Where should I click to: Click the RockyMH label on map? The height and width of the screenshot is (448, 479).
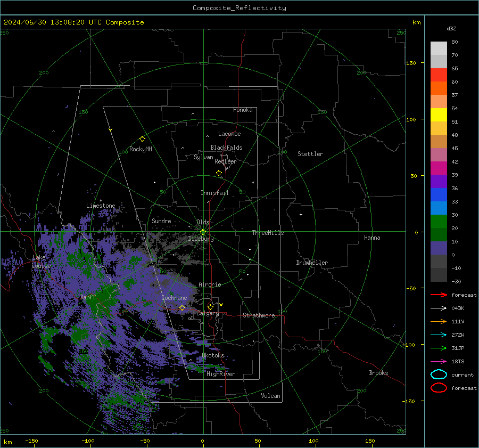pyautogui.click(x=141, y=149)
